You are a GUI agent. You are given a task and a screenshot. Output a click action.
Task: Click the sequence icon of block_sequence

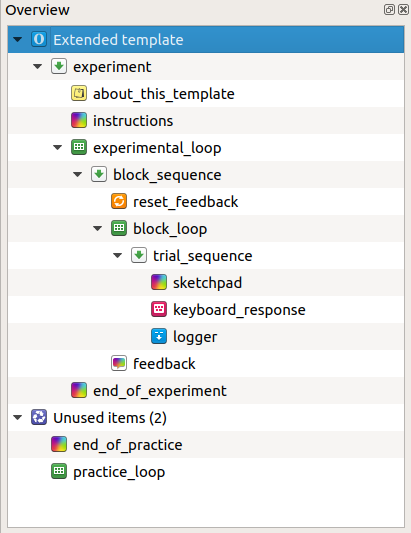pyautogui.click(x=99, y=174)
